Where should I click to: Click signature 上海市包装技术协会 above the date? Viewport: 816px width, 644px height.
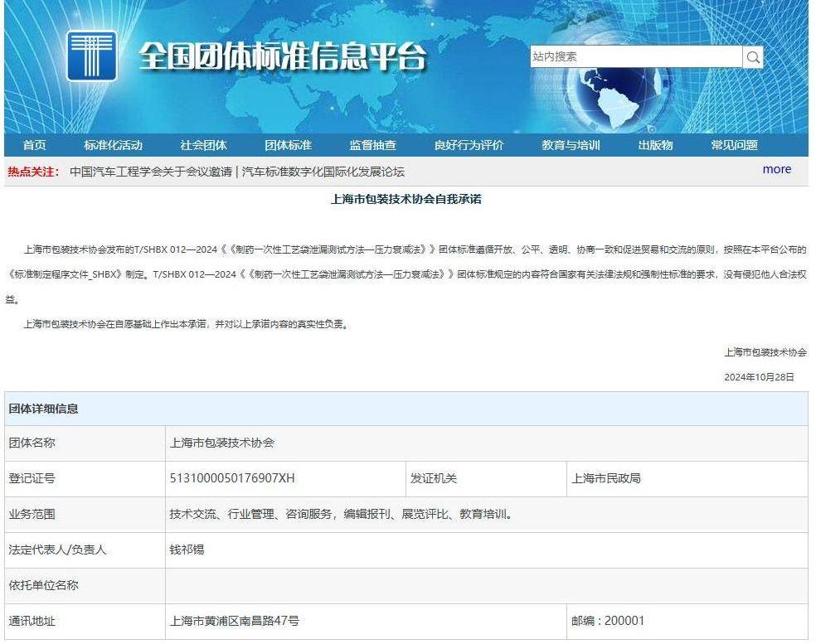(x=765, y=353)
